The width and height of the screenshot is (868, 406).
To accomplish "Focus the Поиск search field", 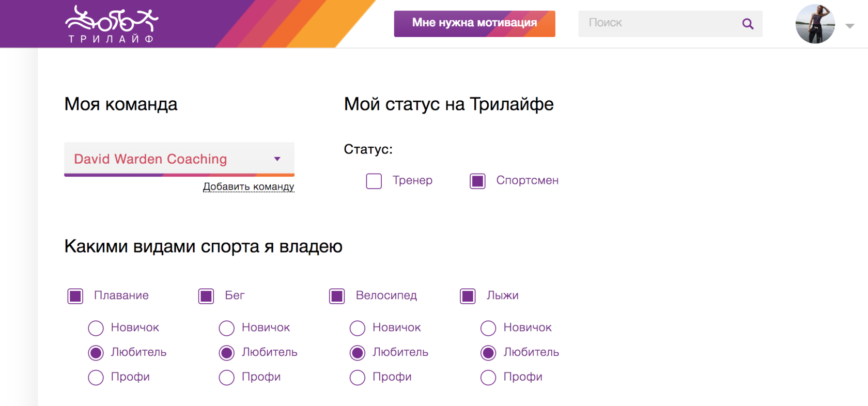I will point(661,23).
